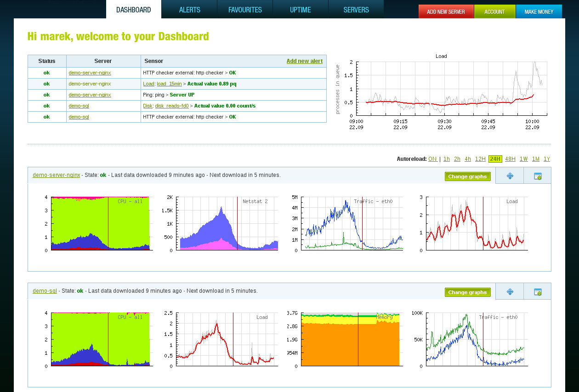Select the 48H time range
Viewport: 579px width, 392px height.
coord(510,159)
